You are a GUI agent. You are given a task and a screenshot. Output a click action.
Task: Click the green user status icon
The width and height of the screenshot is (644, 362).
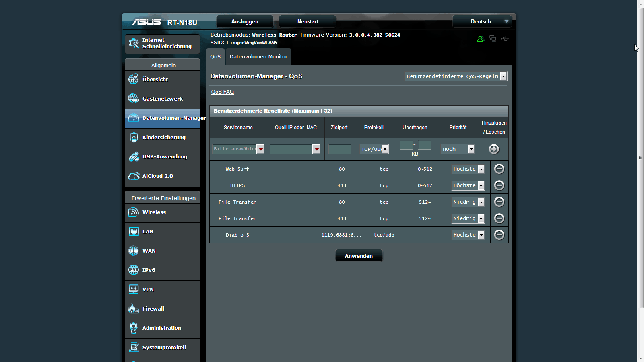[x=481, y=39]
